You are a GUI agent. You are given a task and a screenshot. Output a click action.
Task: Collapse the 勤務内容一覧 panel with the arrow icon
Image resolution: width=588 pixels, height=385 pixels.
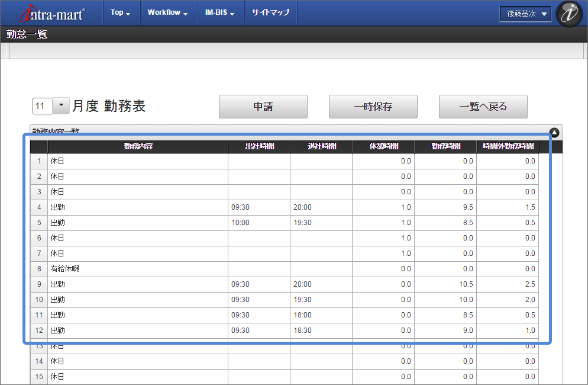click(x=554, y=133)
